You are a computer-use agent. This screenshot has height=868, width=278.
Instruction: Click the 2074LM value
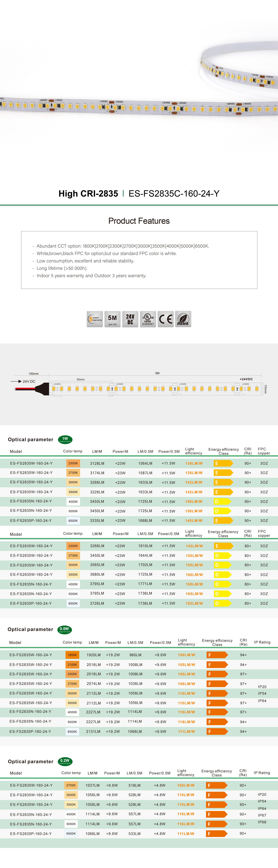click(x=94, y=684)
